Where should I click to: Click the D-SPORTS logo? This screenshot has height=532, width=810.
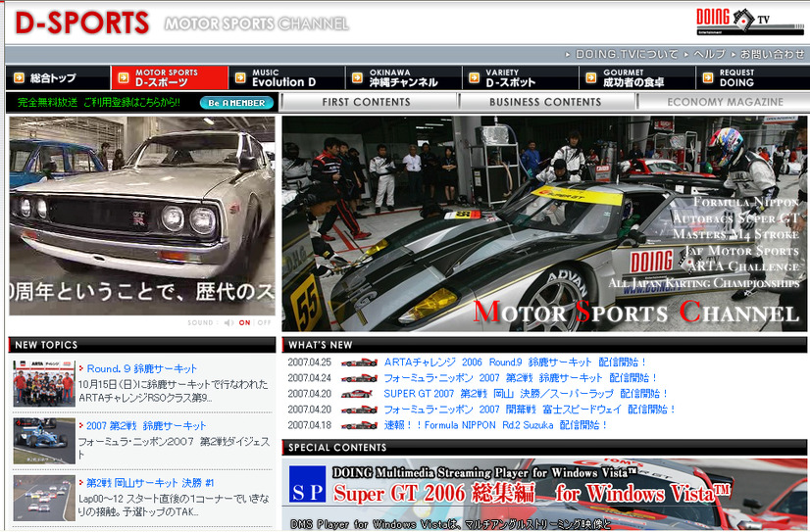tap(81, 24)
